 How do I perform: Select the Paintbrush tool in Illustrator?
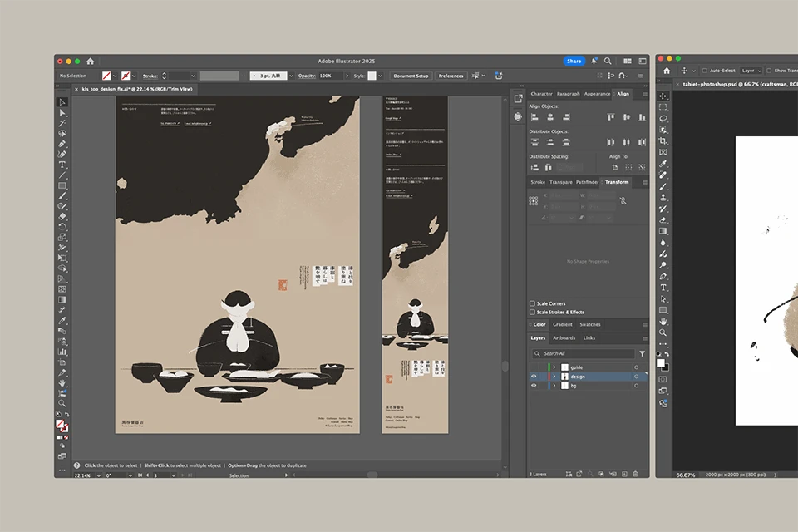[62, 196]
